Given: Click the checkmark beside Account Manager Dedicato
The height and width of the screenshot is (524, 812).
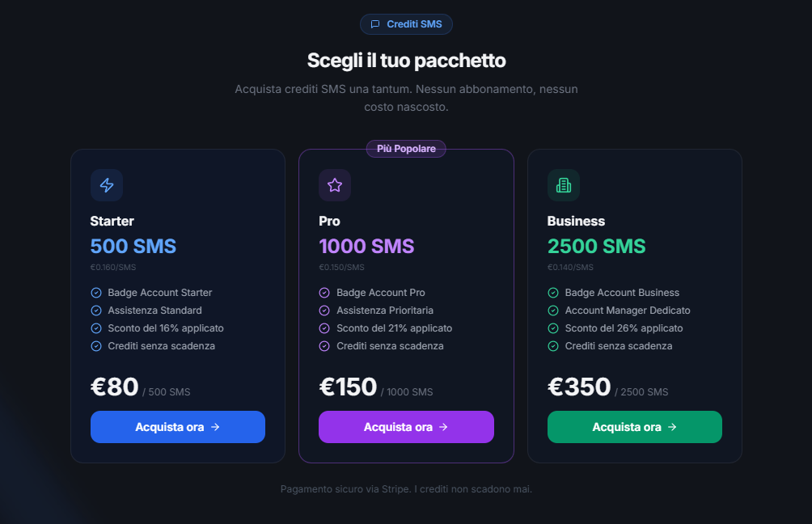Looking at the screenshot, I should pyautogui.click(x=556, y=310).
